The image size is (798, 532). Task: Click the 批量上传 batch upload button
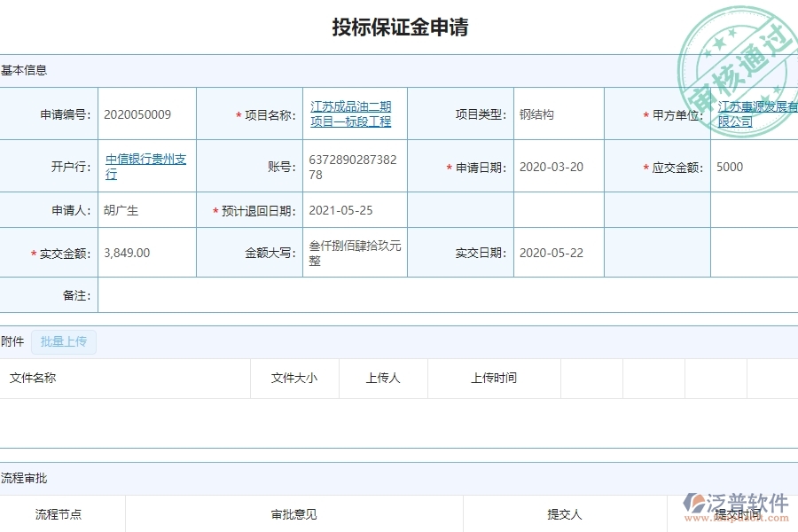(63, 341)
